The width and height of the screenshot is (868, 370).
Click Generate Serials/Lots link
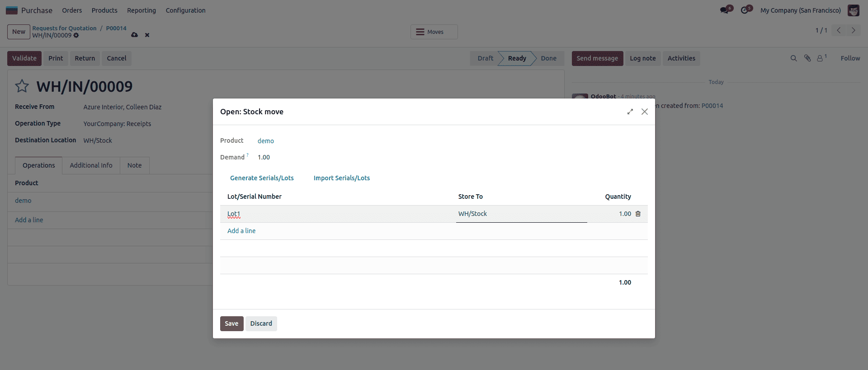click(x=262, y=178)
